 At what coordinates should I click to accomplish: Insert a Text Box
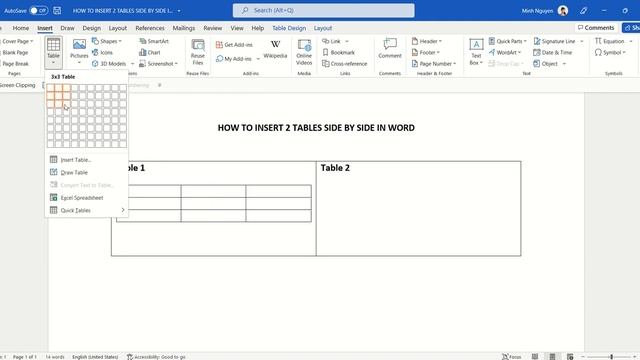click(476, 52)
